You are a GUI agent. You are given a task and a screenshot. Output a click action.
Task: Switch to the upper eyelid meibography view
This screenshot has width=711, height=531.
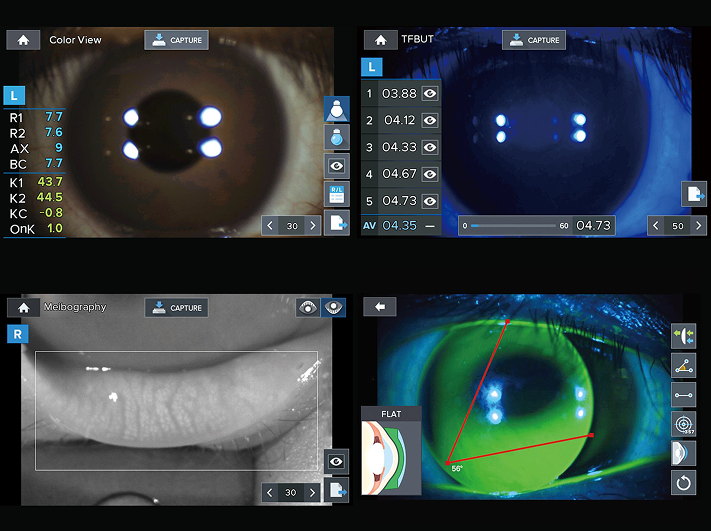coord(307,307)
